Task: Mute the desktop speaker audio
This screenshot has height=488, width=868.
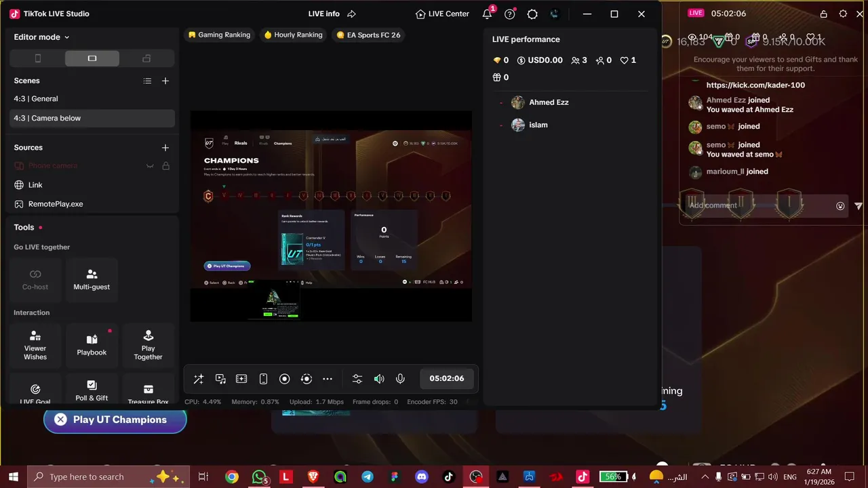Action: click(x=379, y=379)
